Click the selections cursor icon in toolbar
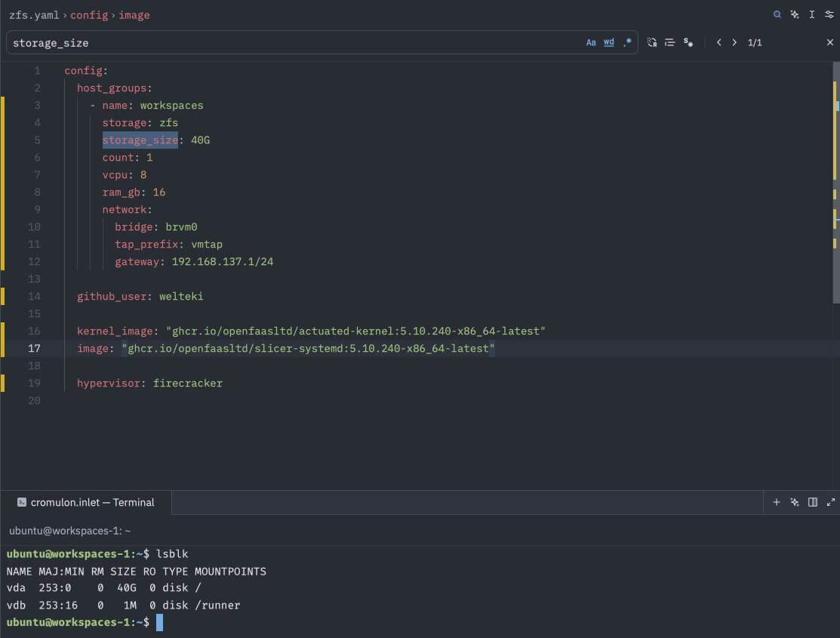This screenshot has height=638, width=840. coord(812,14)
